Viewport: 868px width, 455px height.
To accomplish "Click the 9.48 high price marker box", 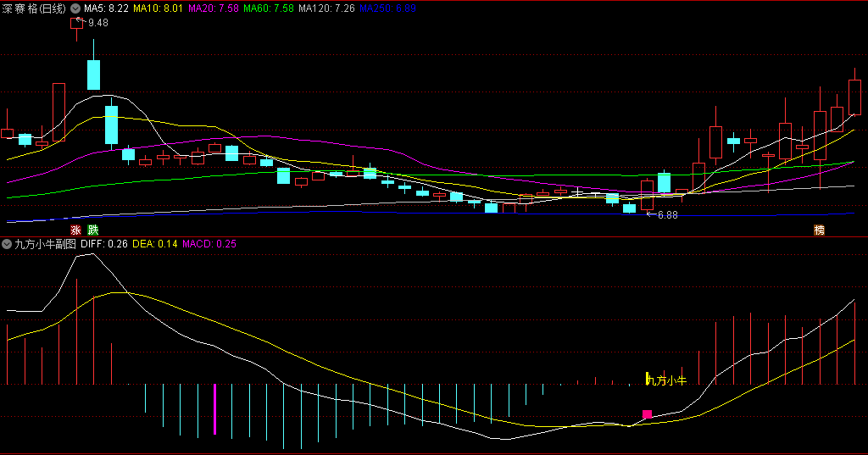I will coord(75,22).
